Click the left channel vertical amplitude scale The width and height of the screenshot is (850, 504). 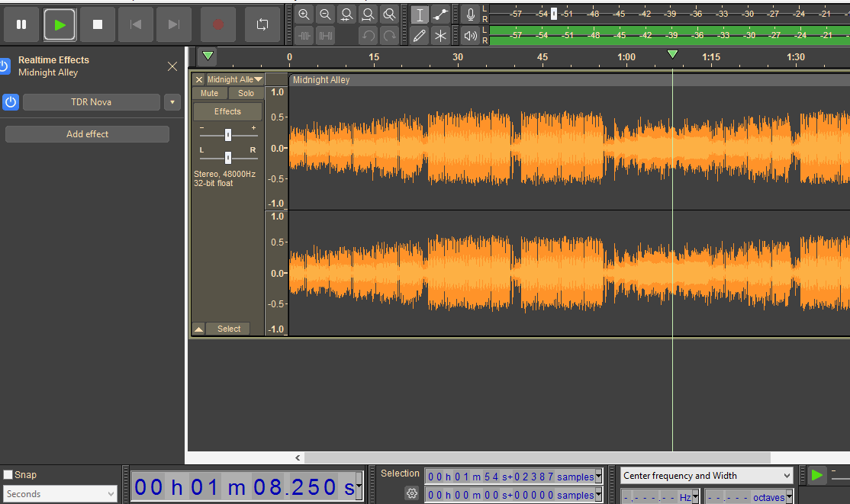[276, 148]
